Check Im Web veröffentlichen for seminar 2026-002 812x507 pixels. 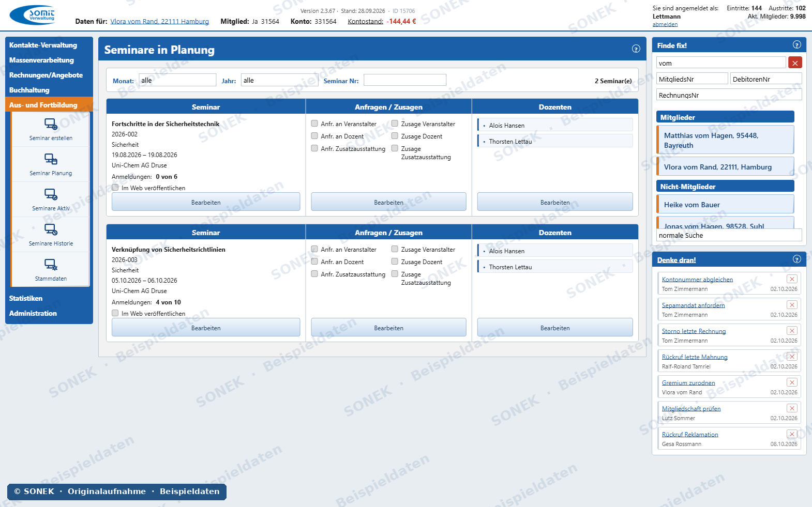tap(115, 188)
